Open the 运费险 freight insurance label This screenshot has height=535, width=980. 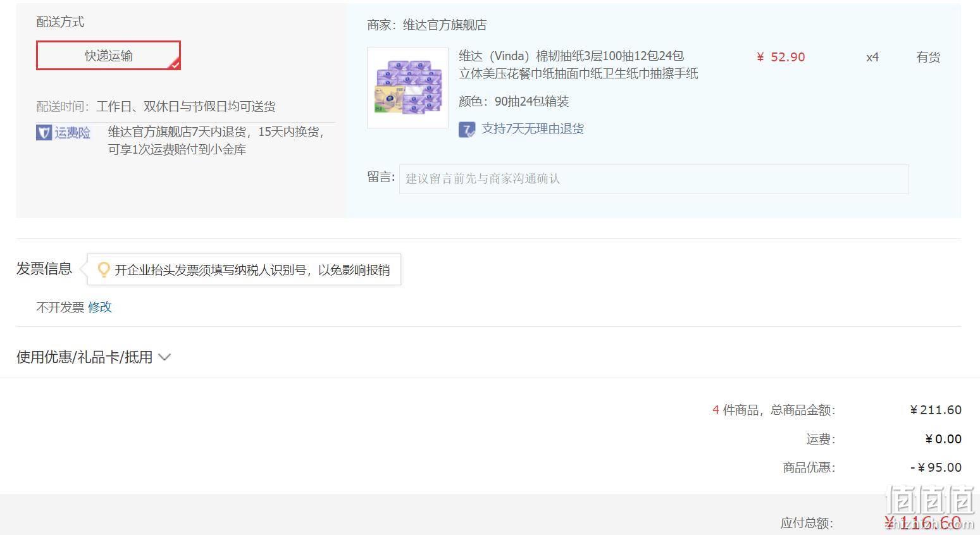tap(72, 133)
